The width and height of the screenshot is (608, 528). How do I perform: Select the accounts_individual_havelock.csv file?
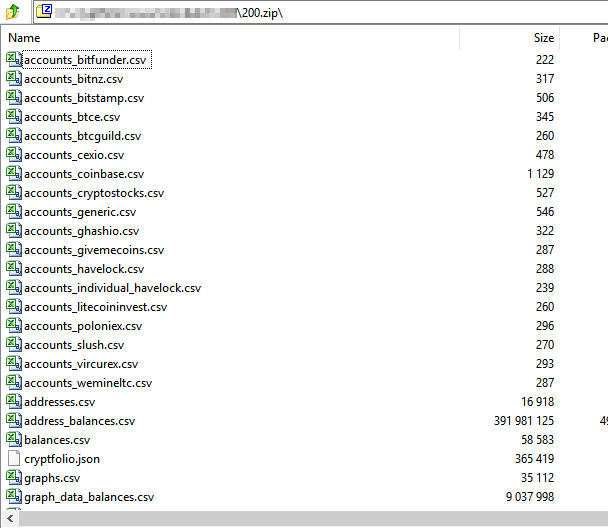112,288
